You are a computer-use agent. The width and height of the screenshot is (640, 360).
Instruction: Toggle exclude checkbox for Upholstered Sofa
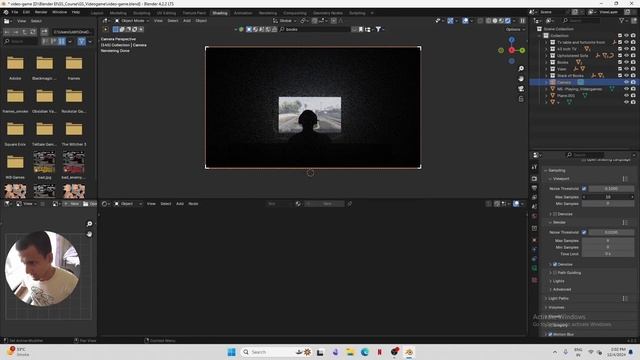[620, 56]
